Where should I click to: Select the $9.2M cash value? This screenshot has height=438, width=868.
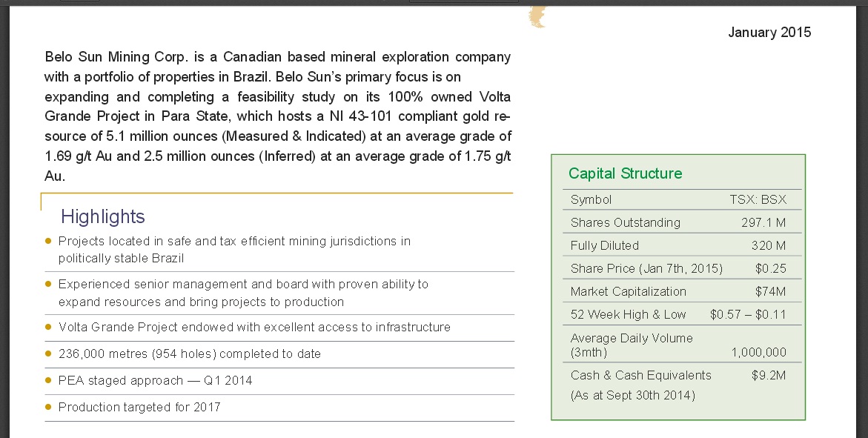click(x=769, y=376)
